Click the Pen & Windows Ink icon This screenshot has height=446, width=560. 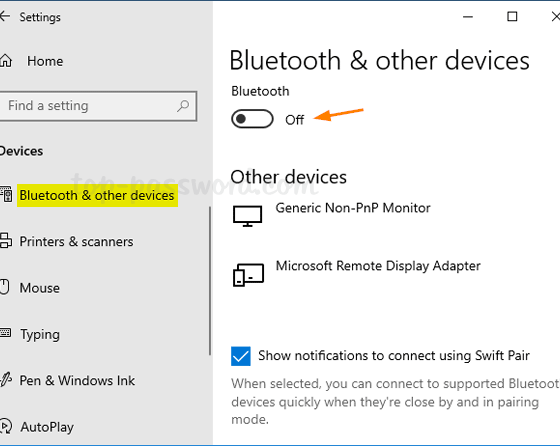pyautogui.click(x=6, y=380)
